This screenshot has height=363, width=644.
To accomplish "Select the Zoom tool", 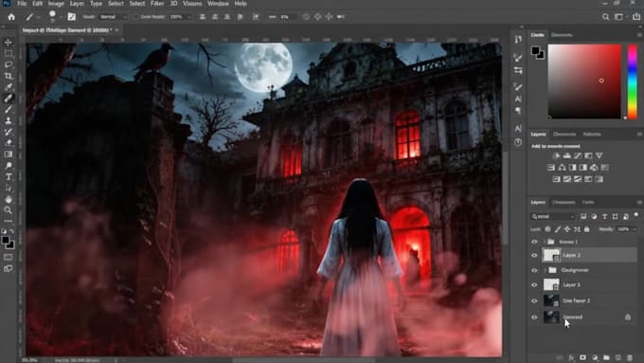I will (9, 210).
